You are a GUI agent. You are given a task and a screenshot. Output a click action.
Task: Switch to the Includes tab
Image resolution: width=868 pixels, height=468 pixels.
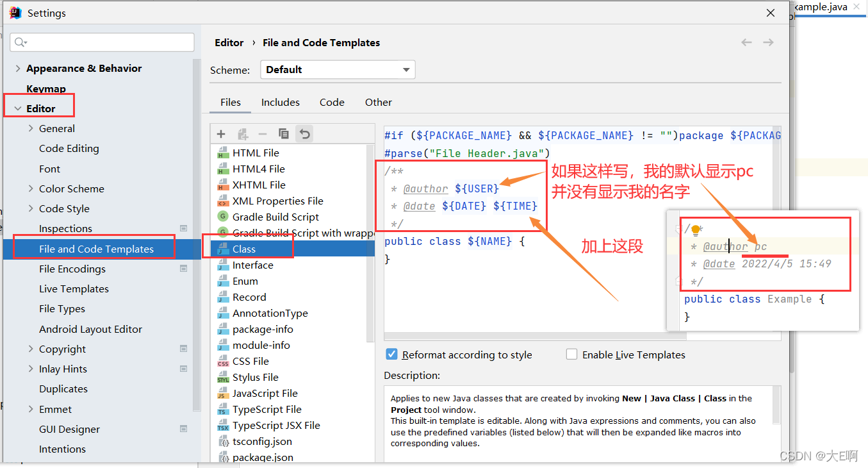pos(281,102)
